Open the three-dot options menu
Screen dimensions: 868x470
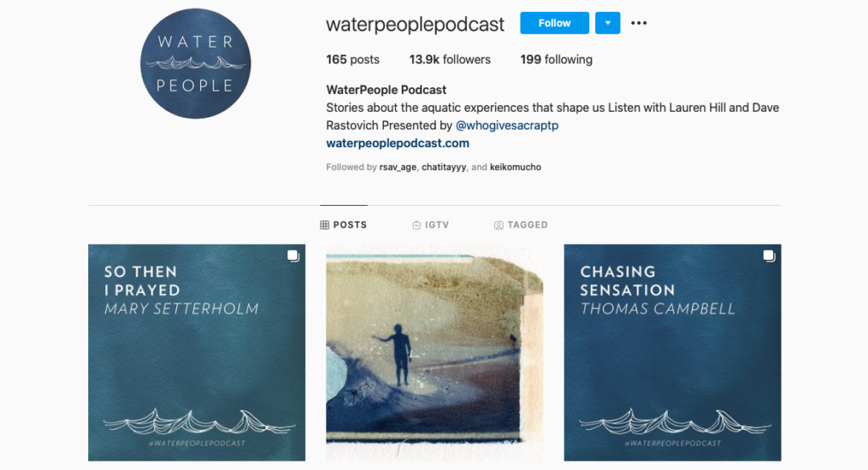[638, 23]
